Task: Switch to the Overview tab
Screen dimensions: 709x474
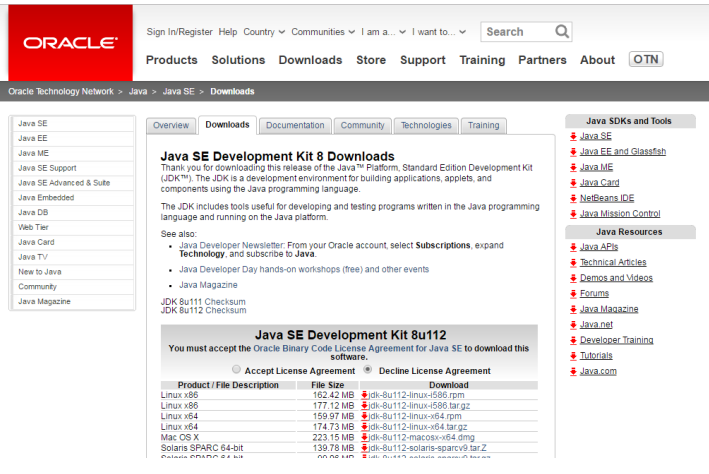Action: [171, 125]
